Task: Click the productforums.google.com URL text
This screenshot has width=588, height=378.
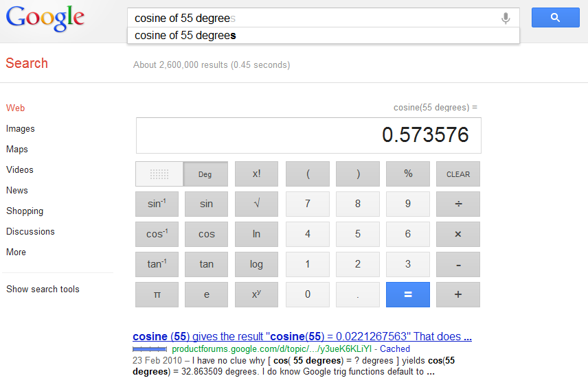Action: tap(271, 349)
